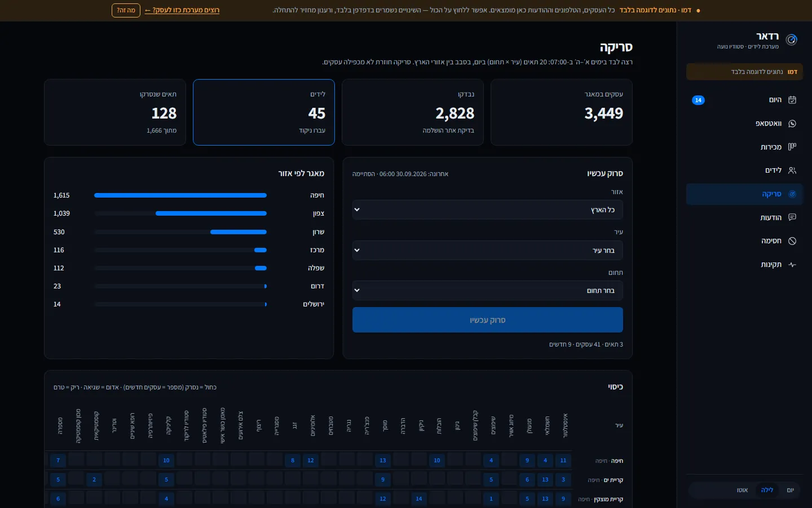Click the נבדקו 2,828 card
This screenshot has width=812, height=508.
point(413,112)
